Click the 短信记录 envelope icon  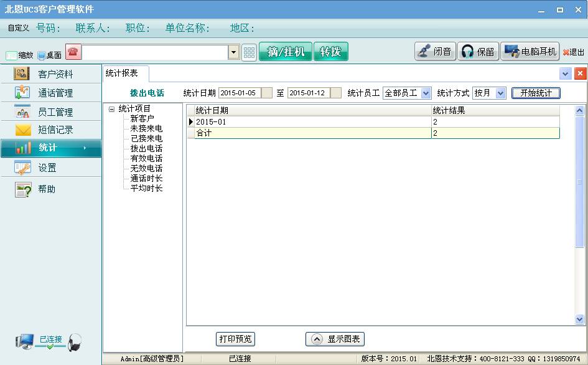coord(23,130)
